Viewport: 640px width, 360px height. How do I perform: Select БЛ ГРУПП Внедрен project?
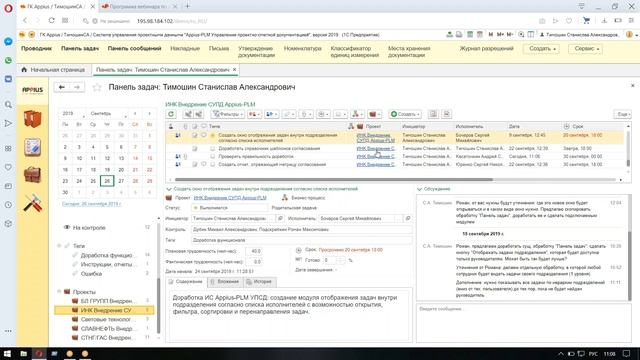pyautogui.click(x=106, y=301)
